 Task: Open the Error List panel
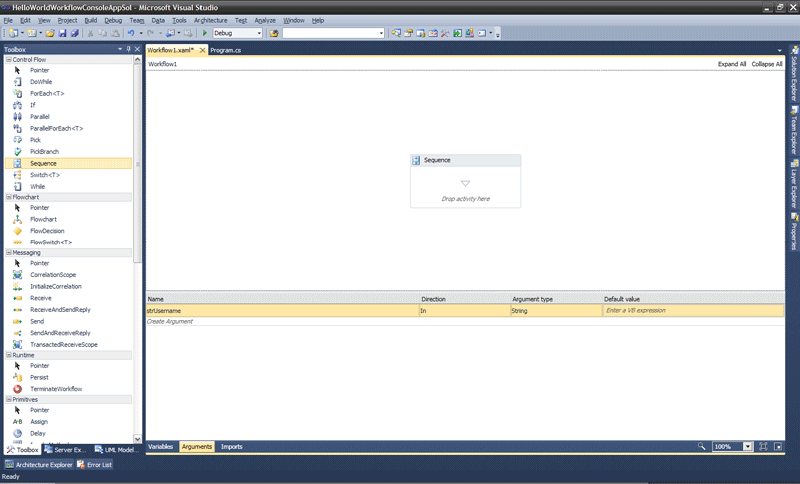pos(94,465)
